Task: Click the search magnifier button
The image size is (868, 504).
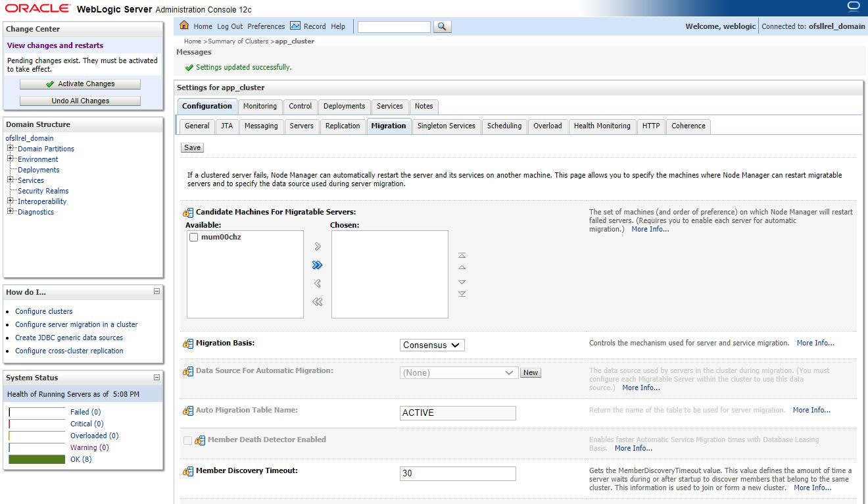Action: point(442,26)
